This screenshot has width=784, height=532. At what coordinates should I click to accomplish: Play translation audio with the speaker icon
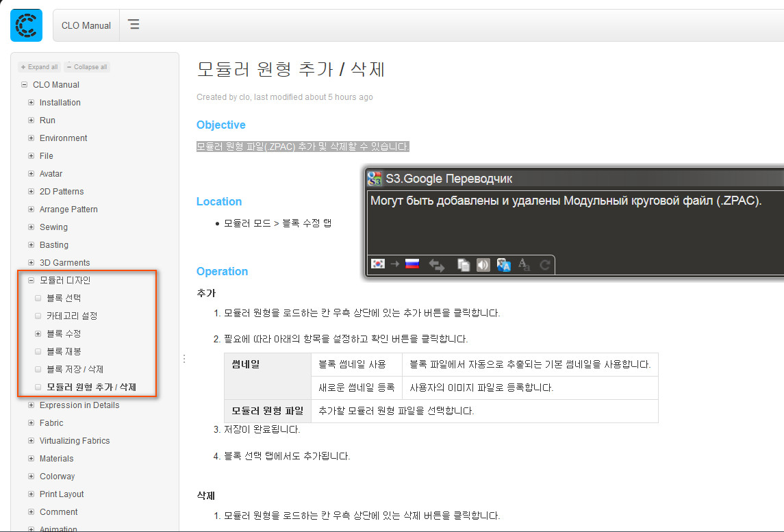tap(483, 264)
